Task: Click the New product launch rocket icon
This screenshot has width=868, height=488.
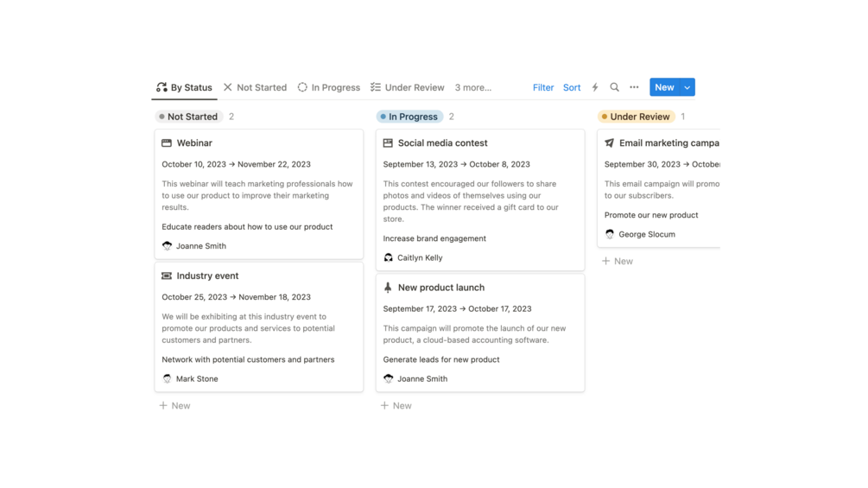Action: pyautogui.click(x=388, y=287)
